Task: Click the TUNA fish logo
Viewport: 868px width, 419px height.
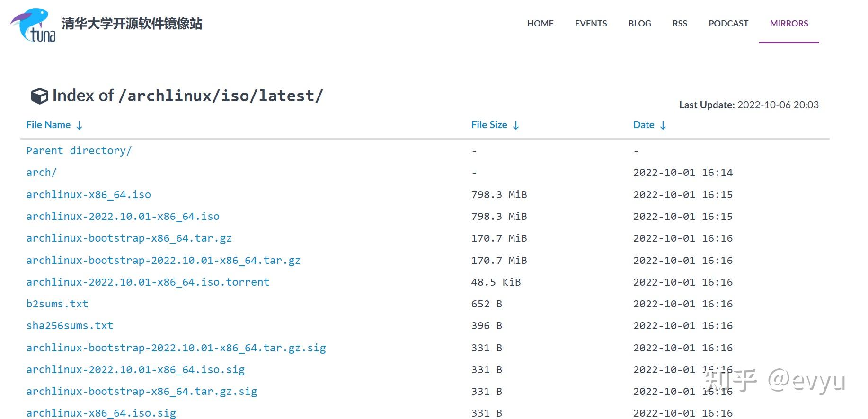Action: [x=33, y=25]
